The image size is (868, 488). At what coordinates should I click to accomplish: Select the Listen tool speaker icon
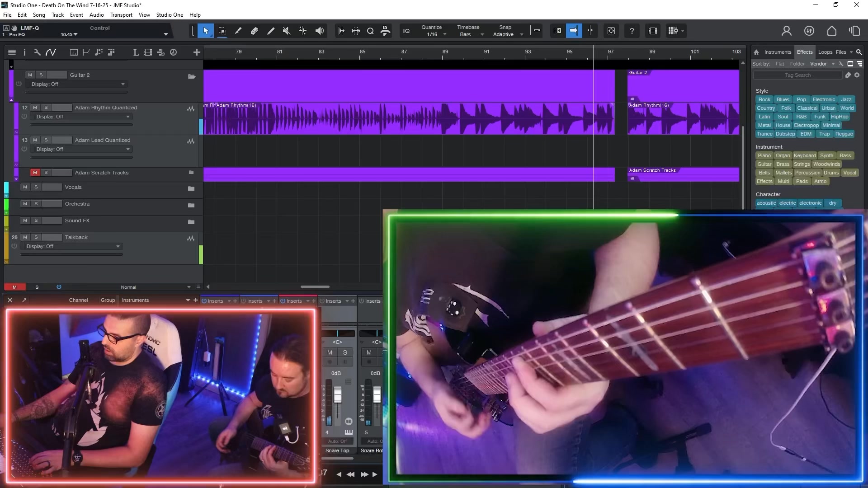click(320, 31)
